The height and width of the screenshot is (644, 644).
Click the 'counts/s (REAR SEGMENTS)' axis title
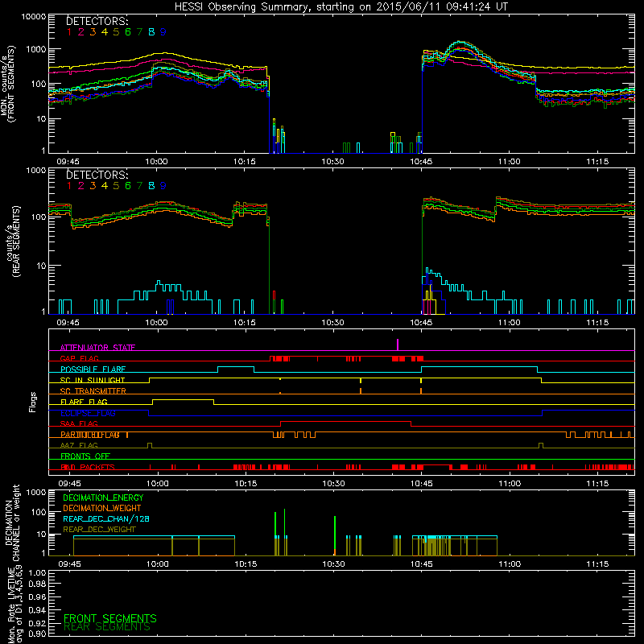[12, 242]
